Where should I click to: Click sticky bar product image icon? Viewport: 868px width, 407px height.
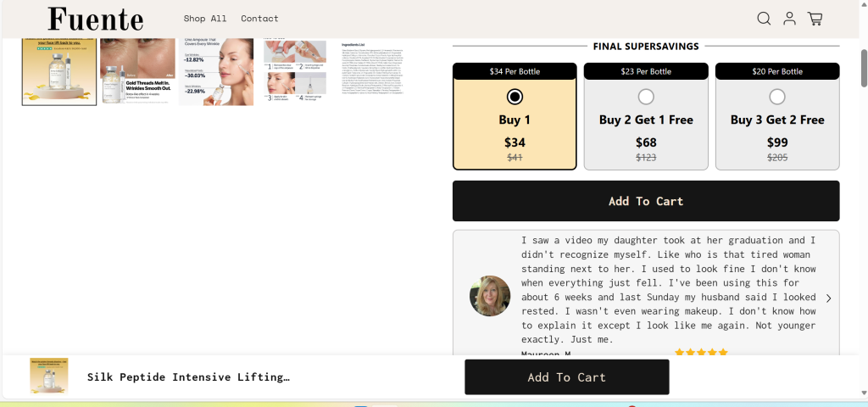[49, 376]
